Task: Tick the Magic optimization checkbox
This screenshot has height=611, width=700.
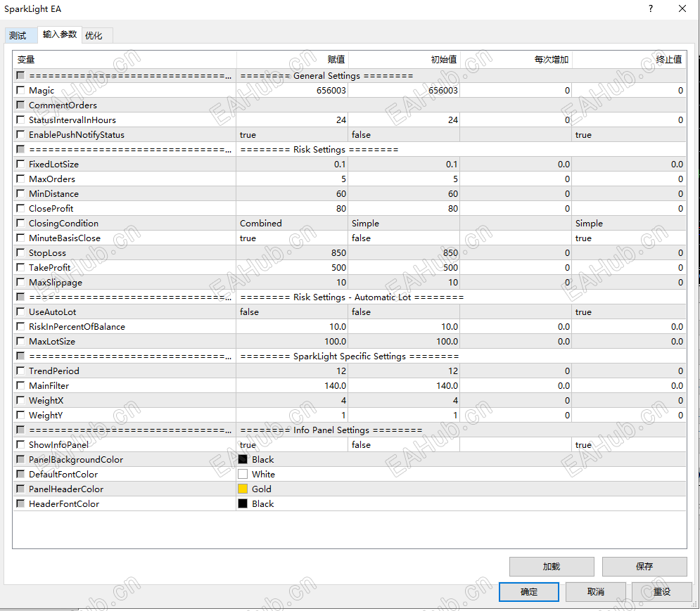Action: click(20, 90)
